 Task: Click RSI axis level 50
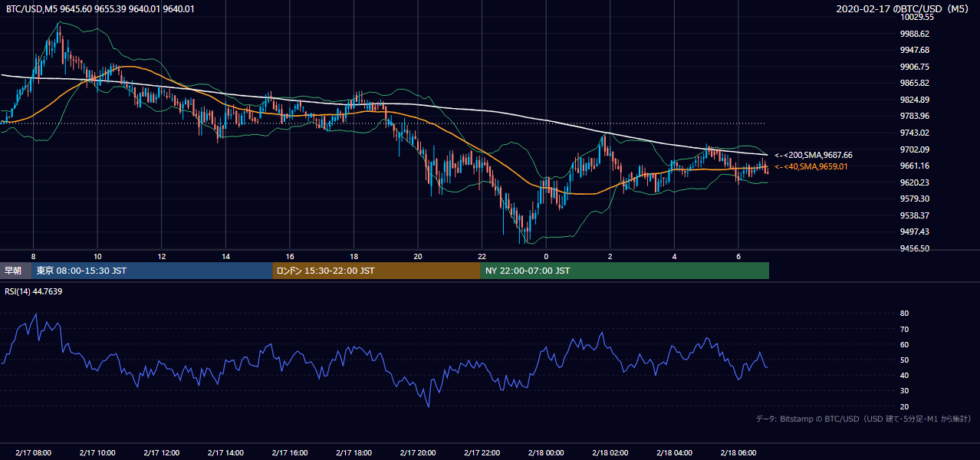point(904,360)
